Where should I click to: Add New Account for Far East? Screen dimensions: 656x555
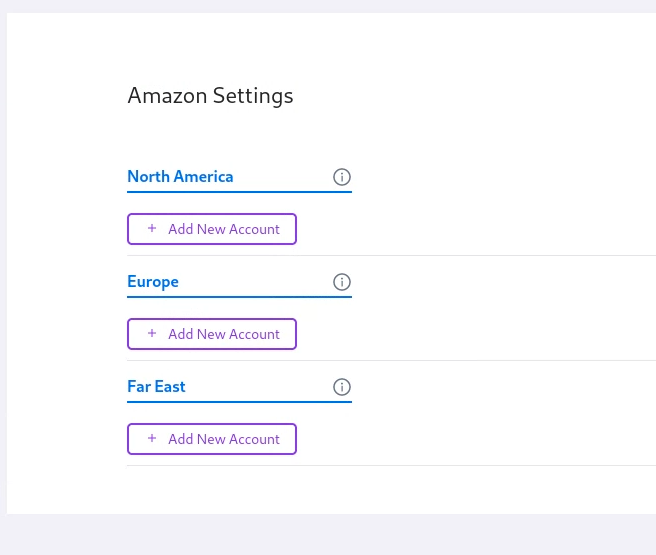(x=212, y=439)
